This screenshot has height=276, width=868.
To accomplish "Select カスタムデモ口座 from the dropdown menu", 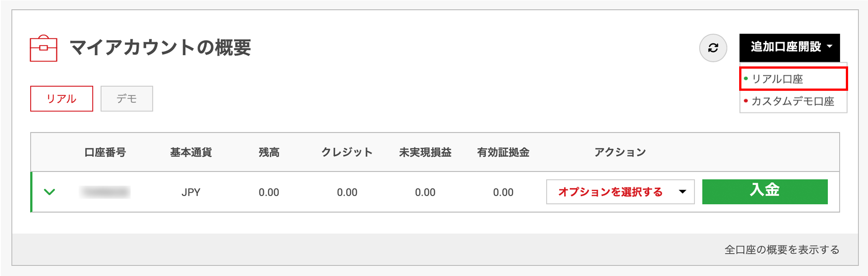I will click(x=793, y=101).
